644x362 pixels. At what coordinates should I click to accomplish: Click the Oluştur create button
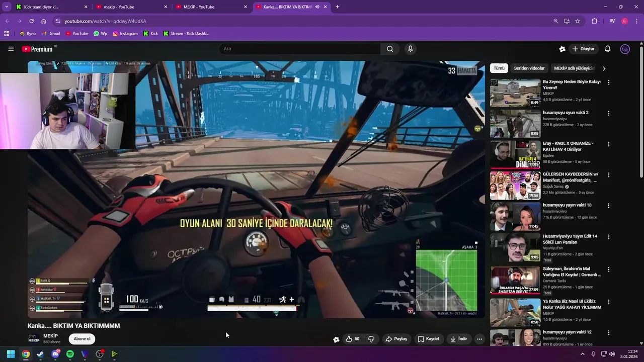[x=584, y=49]
